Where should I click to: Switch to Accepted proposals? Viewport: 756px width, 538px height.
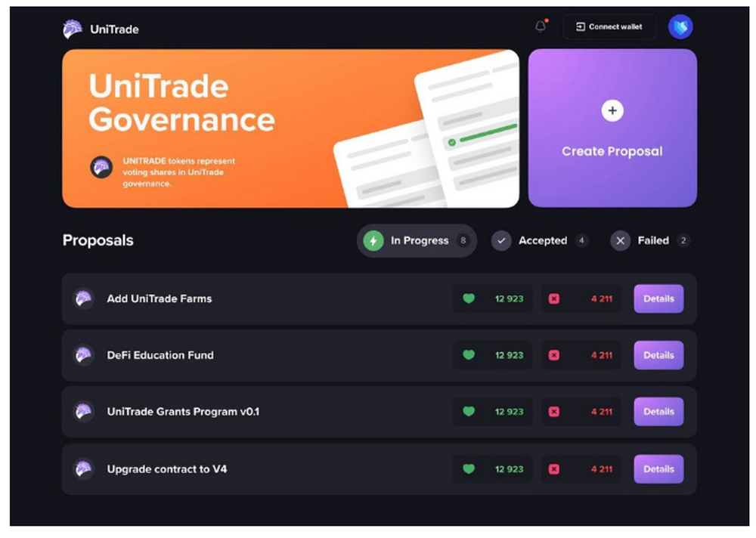541,240
